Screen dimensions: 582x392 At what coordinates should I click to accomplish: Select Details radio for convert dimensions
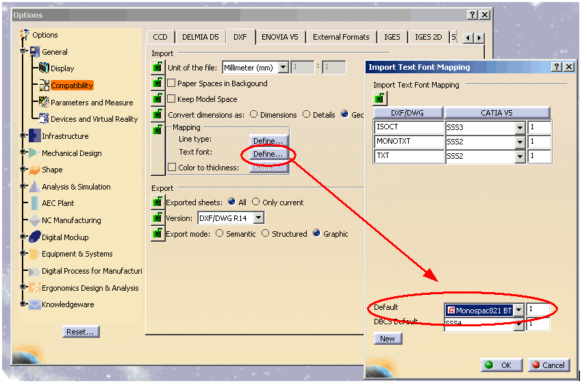(x=306, y=114)
